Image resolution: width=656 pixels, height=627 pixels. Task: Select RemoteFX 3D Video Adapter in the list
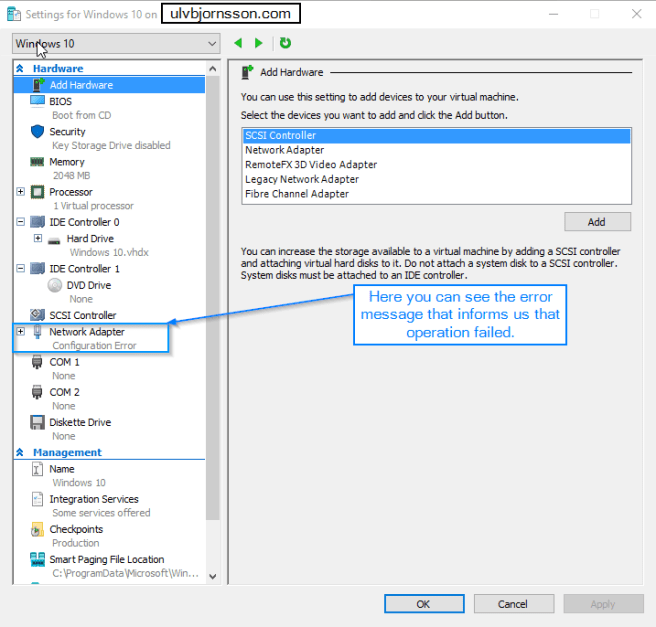tap(436, 165)
